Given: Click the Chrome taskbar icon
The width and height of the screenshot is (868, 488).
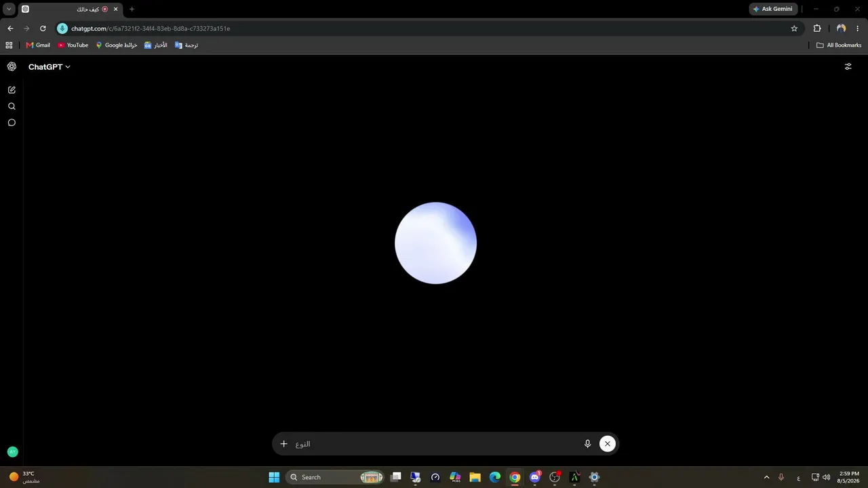Looking at the screenshot, I should tap(515, 477).
